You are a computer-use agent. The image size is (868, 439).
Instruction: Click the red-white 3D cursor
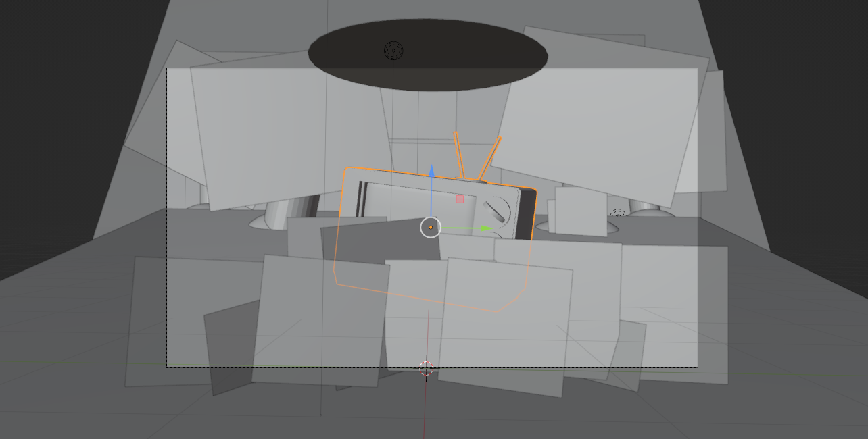426,368
